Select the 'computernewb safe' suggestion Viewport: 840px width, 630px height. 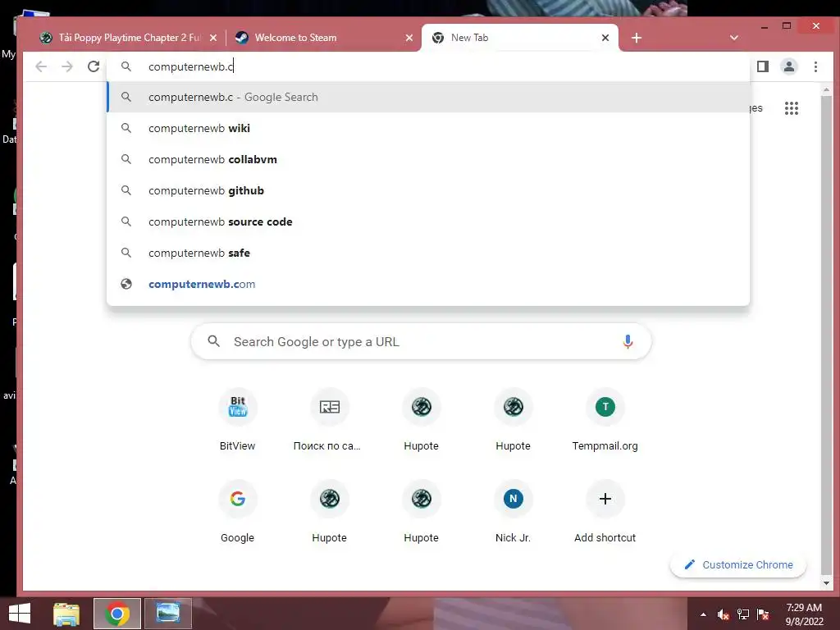pos(428,253)
